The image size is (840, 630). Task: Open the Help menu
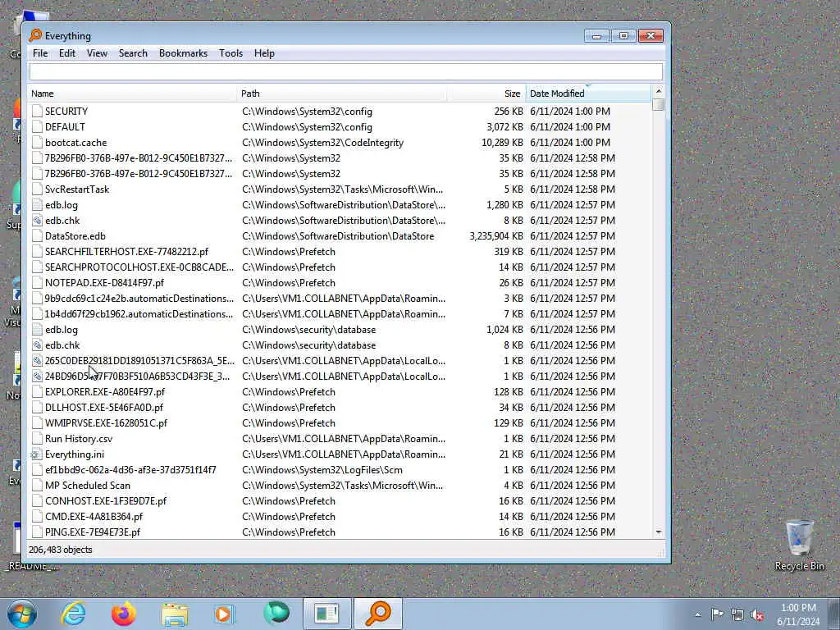pos(264,53)
